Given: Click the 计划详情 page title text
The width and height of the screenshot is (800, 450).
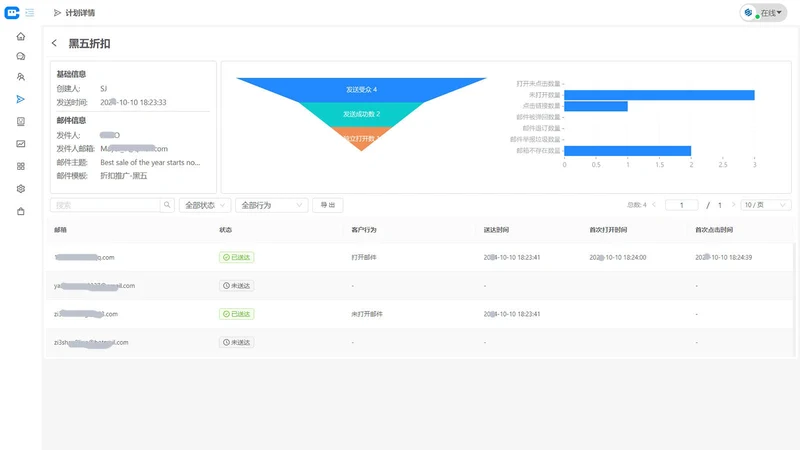Looking at the screenshot, I should (x=80, y=13).
